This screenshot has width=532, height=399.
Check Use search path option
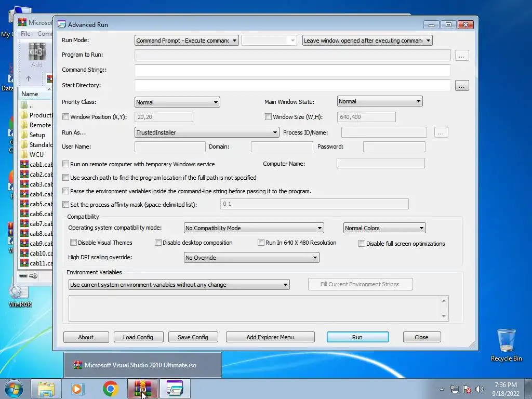(65, 178)
